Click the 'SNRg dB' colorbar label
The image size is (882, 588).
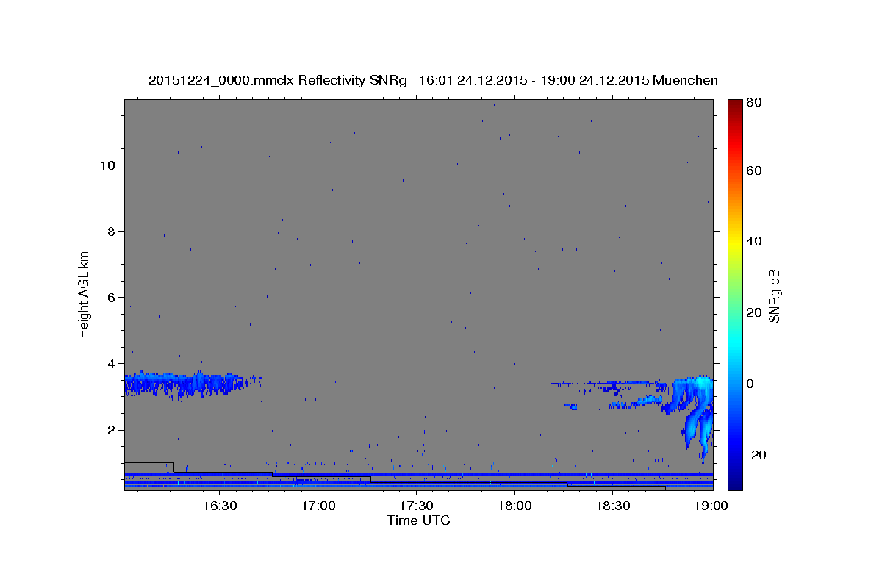point(774,295)
